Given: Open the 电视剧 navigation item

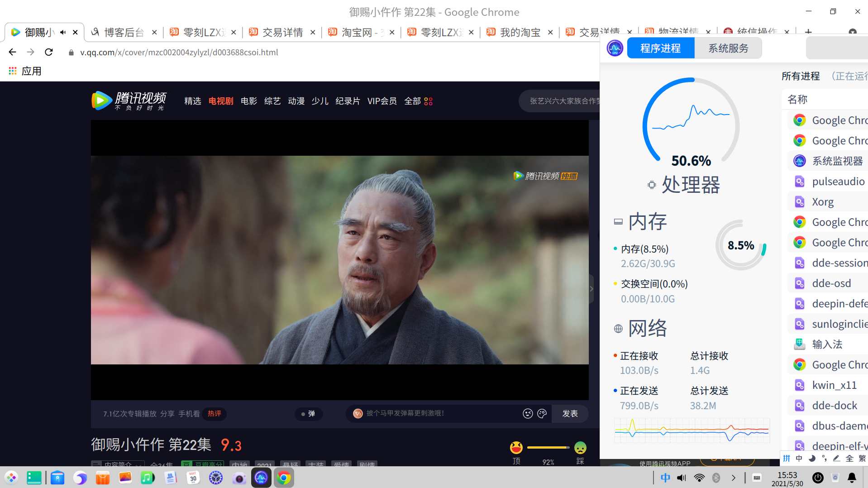Looking at the screenshot, I should point(221,101).
